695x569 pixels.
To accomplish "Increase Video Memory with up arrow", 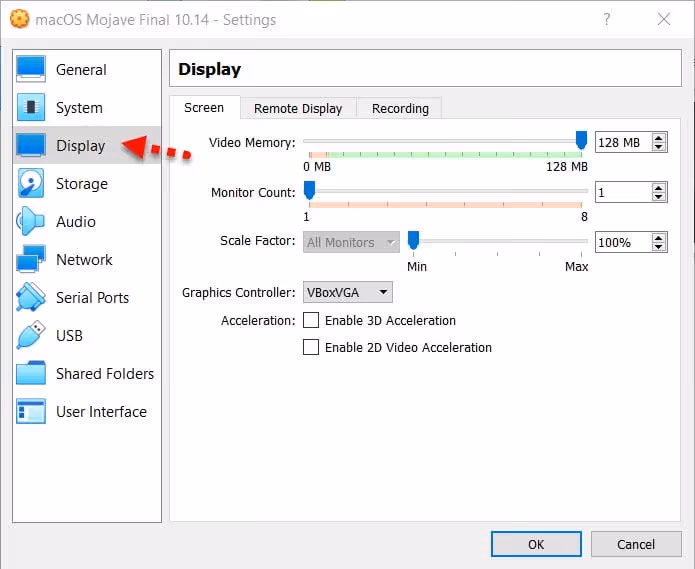I will [x=659, y=138].
